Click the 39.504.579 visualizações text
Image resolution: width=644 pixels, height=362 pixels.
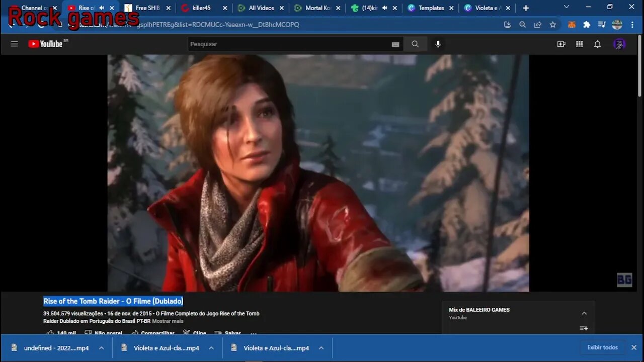pyautogui.click(x=73, y=314)
